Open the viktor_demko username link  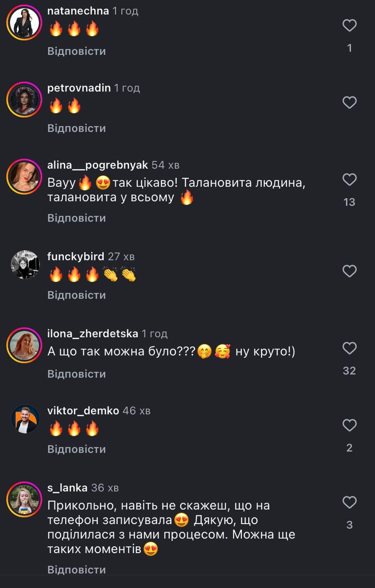coord(83,410)
